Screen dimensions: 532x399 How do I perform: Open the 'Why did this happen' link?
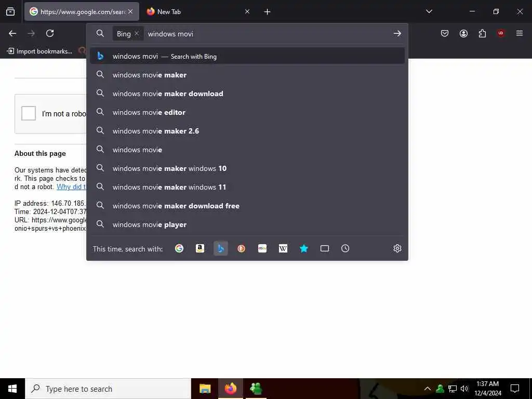[x=71, y=187]
